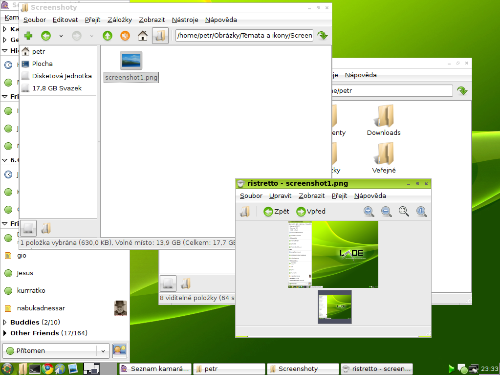Viewport: 500px width, 375px height.
Task: Launch the terminal from the taskbar
Action: [35, 369]
